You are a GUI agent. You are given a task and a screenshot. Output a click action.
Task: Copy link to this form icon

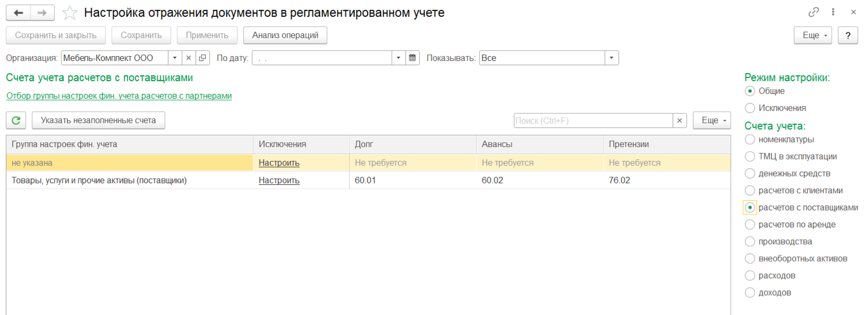point(814,12)
